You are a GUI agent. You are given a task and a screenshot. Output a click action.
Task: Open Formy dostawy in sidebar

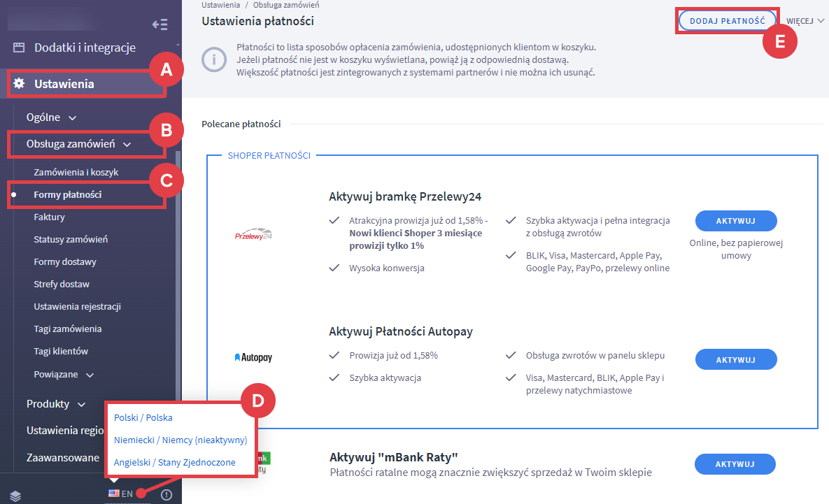(65, 262)
